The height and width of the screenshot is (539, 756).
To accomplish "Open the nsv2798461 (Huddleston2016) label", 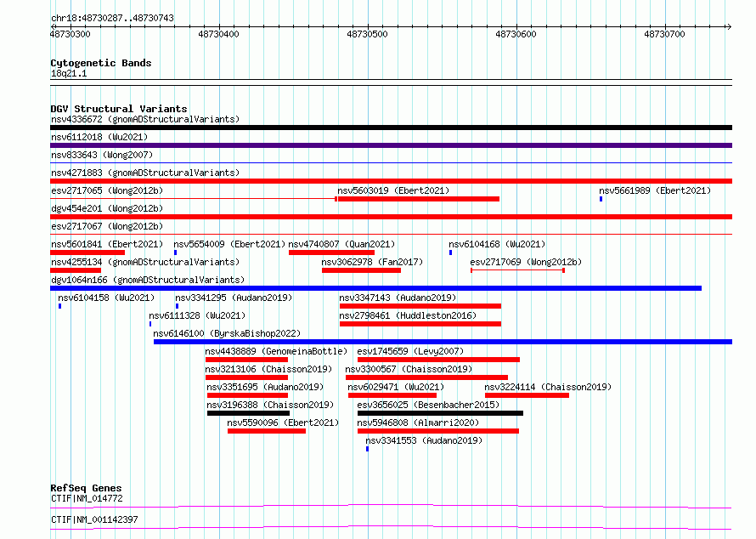I will point(408,315).
